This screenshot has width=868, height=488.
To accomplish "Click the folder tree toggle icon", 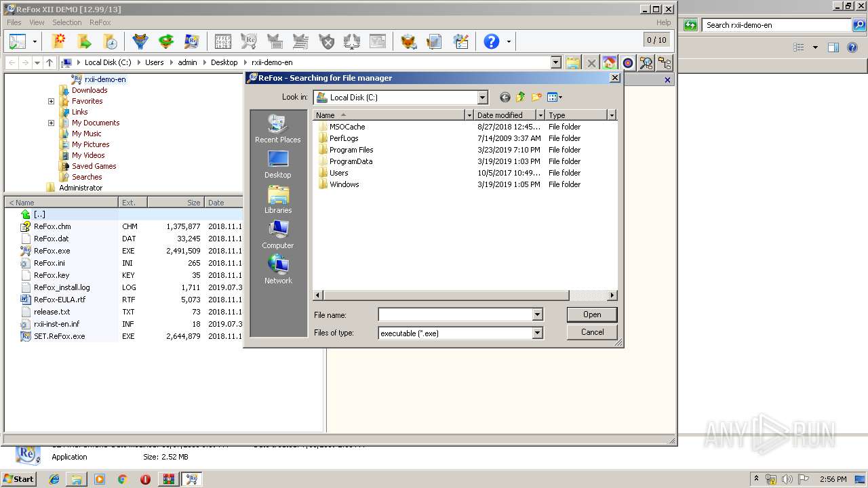I will 665,62.
